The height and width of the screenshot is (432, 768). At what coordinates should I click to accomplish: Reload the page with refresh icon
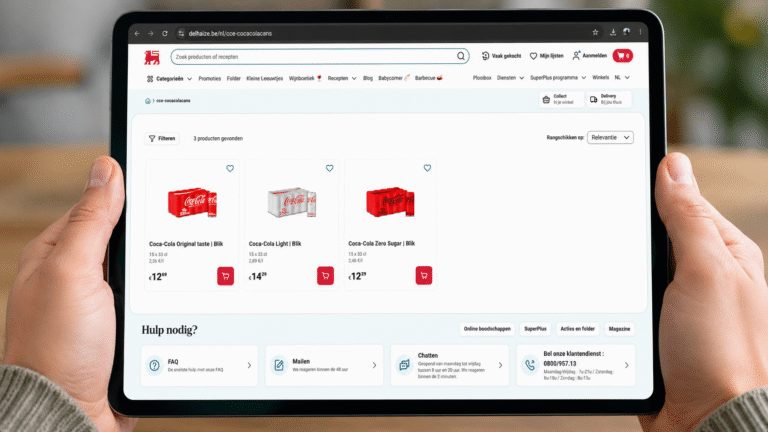[165, 33]
